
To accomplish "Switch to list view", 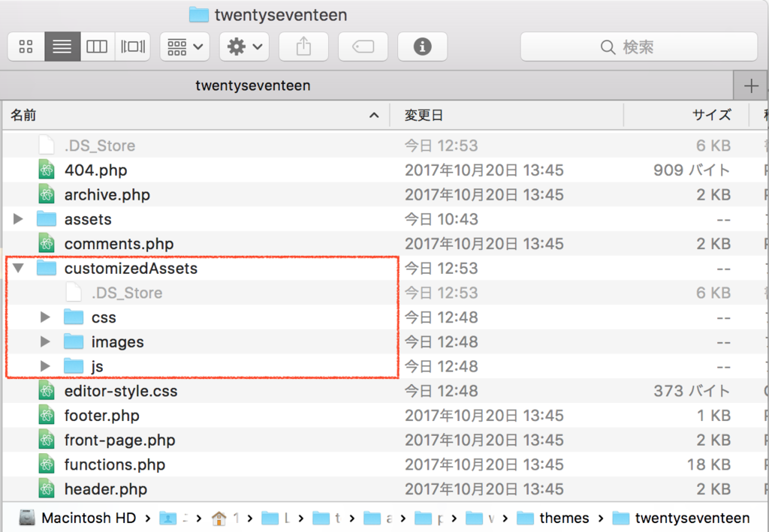I will coord(62,47).
